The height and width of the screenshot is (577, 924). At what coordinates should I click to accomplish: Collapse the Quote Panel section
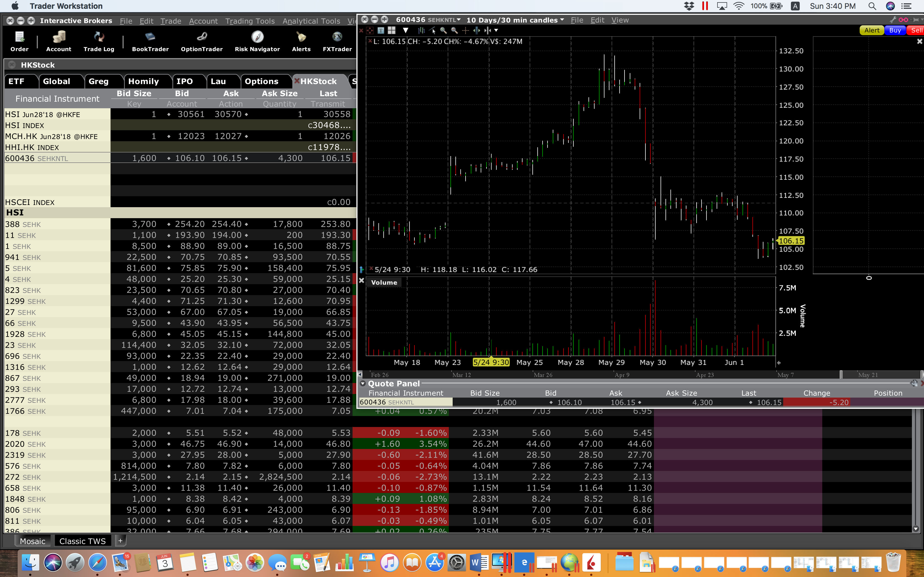point(363,384)
